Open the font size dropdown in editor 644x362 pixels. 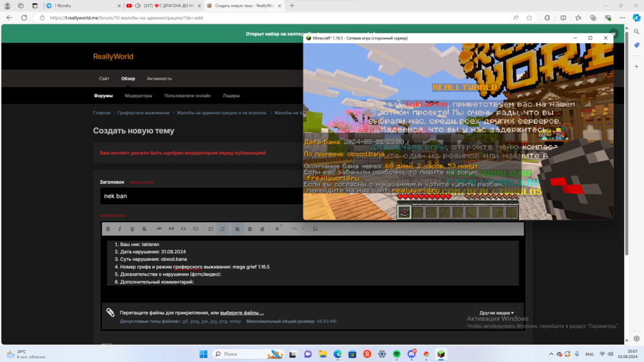[x=298, y=229]
